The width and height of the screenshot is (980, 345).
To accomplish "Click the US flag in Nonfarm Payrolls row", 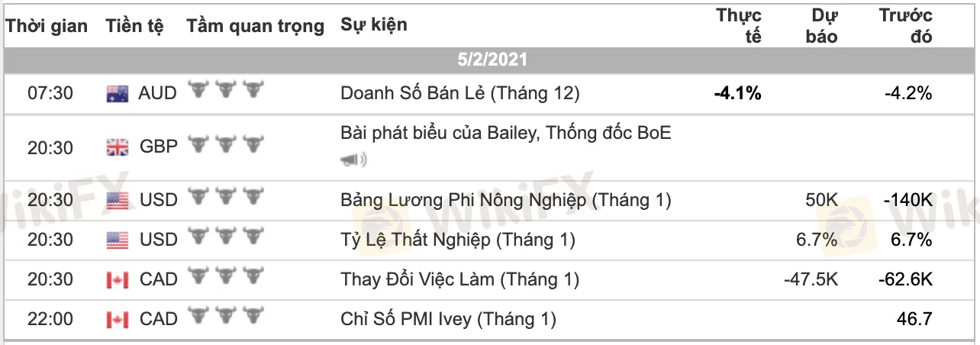I will [117, 201].
